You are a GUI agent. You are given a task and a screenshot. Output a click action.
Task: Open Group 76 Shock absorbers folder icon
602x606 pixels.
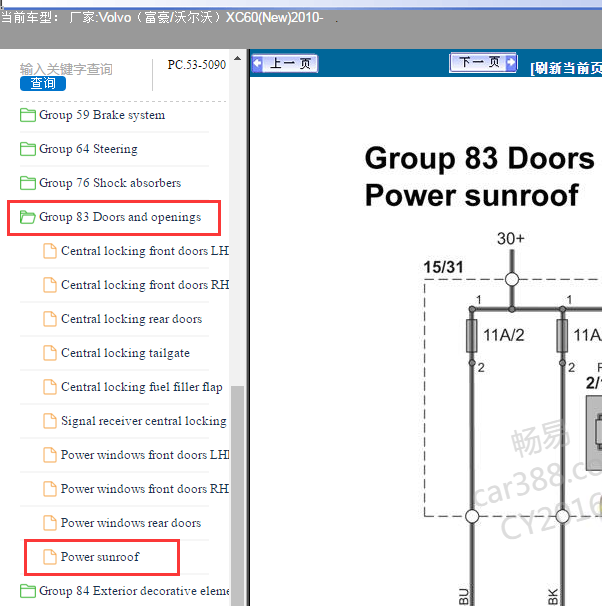[x=28, y=183]
